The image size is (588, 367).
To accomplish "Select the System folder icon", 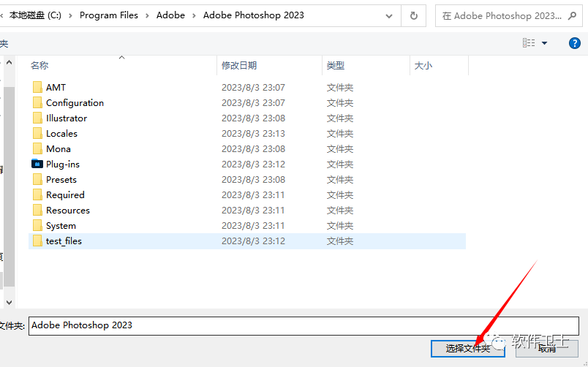I will tap(37, 226).
